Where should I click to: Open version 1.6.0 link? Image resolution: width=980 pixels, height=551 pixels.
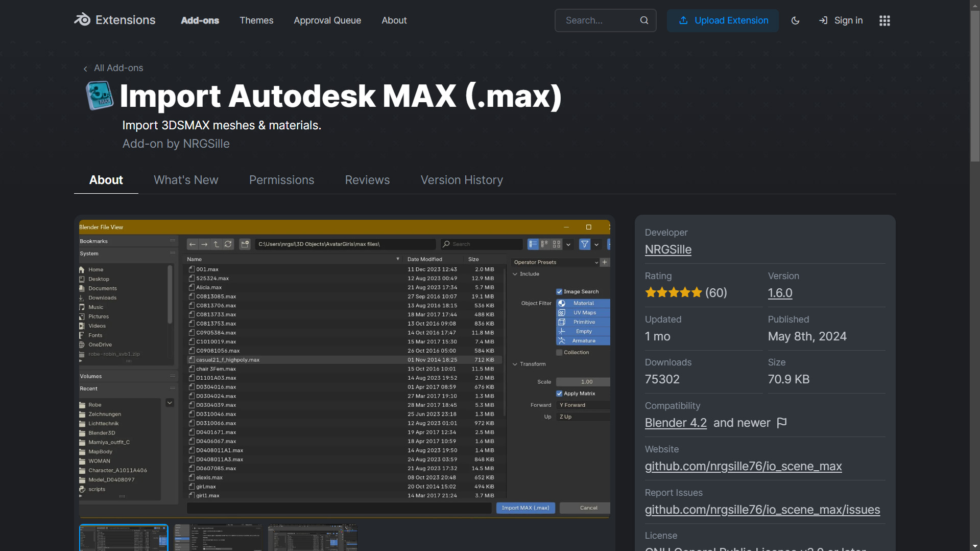(x=780, y=293)
